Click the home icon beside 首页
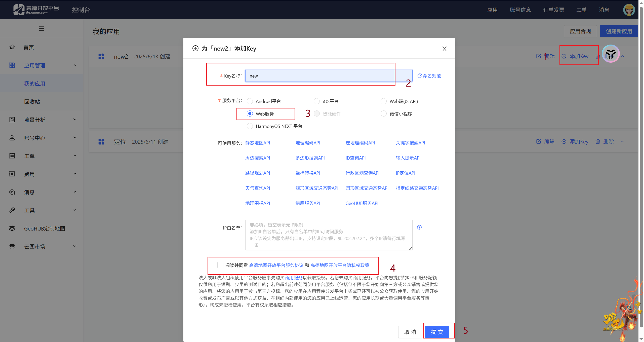This screenshot has height=342, width=644. point(12,47)
